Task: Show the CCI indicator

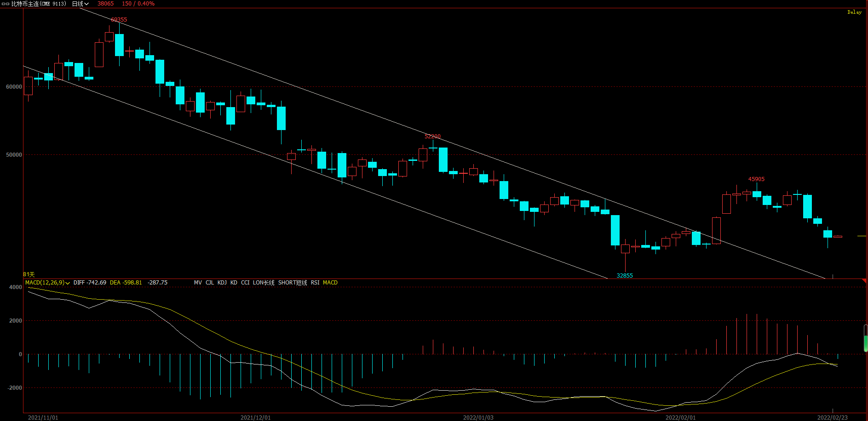Action: (x=245, y=283)
